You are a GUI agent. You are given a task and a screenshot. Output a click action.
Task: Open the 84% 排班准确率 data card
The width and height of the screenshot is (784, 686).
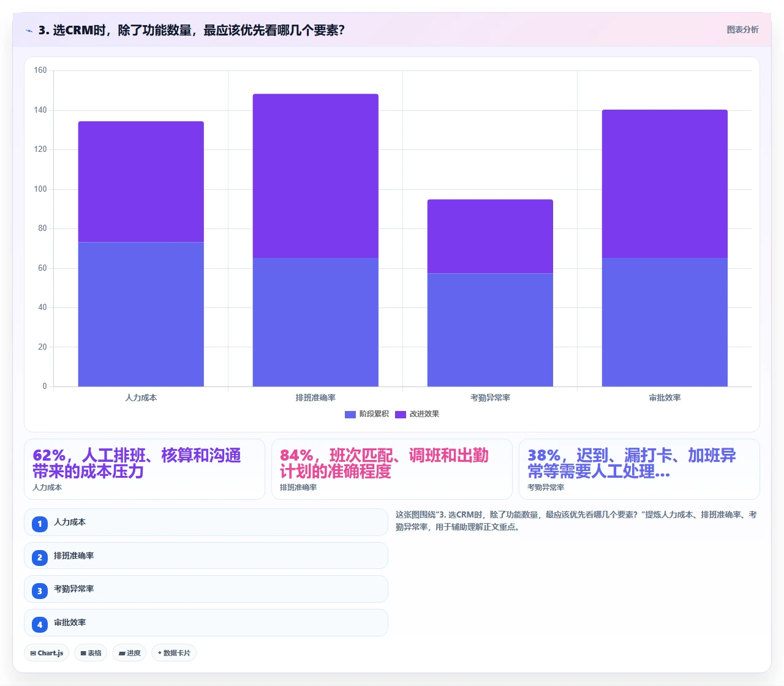point(392,469)
